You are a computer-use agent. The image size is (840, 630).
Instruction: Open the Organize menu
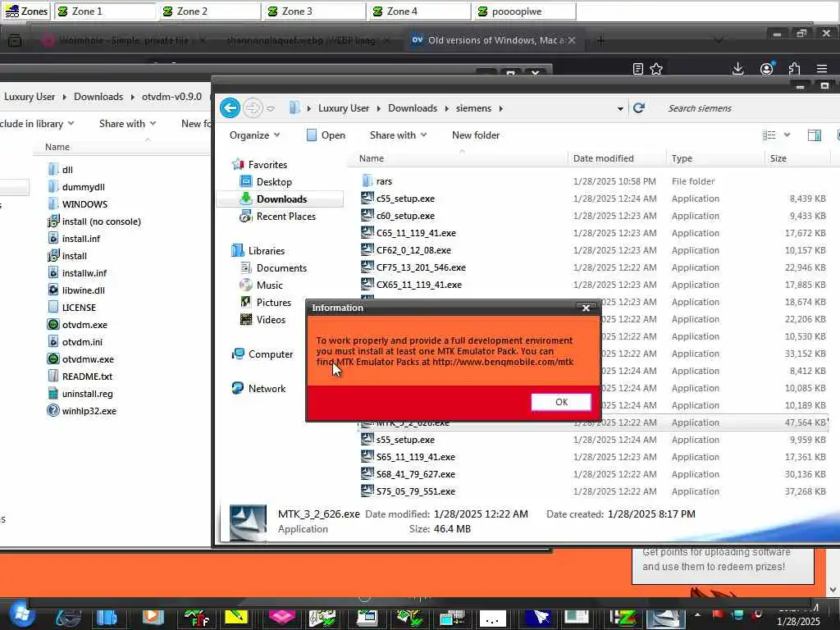click(x=254, y=135)
